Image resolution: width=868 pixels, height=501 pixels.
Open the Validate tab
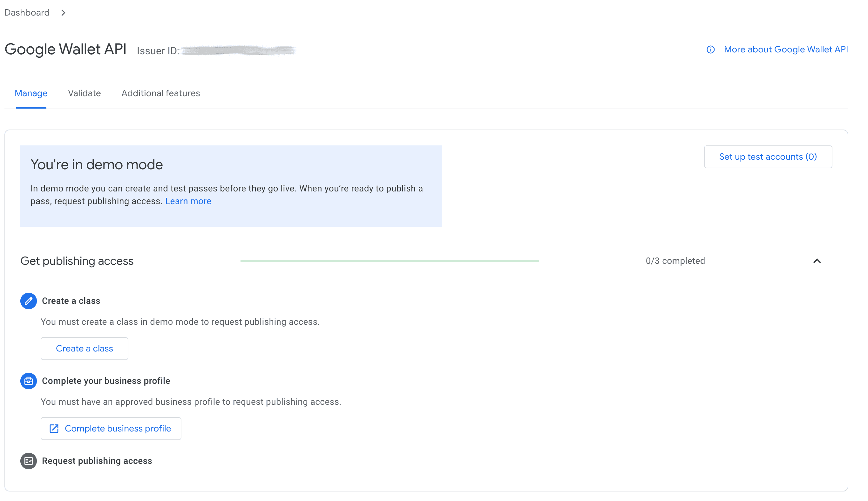point(85,93)
